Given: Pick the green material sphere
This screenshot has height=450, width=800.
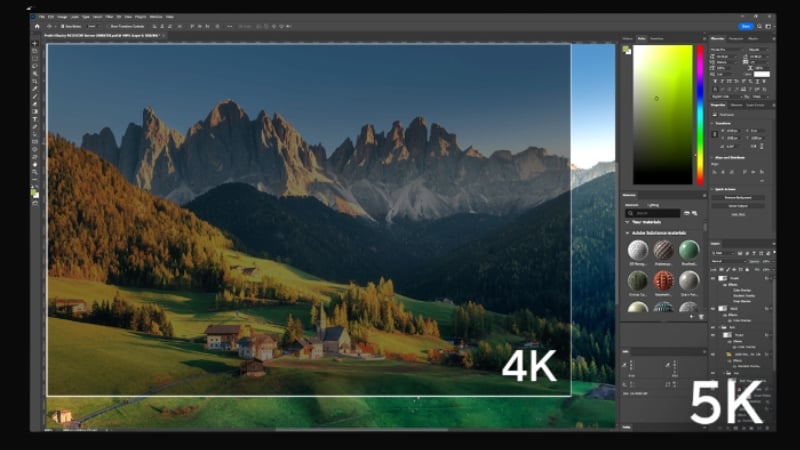Looking at the screenshot, I should click(x=690, y=250).
